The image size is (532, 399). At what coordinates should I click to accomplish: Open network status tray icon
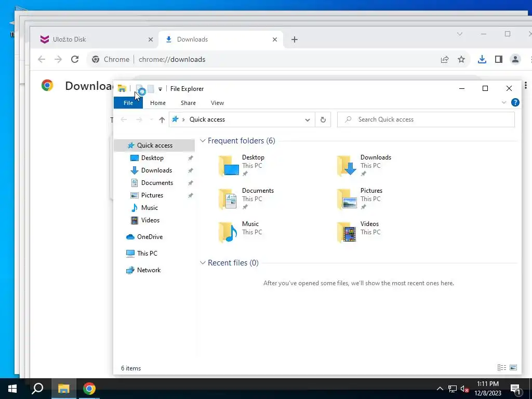click(453, 389)
